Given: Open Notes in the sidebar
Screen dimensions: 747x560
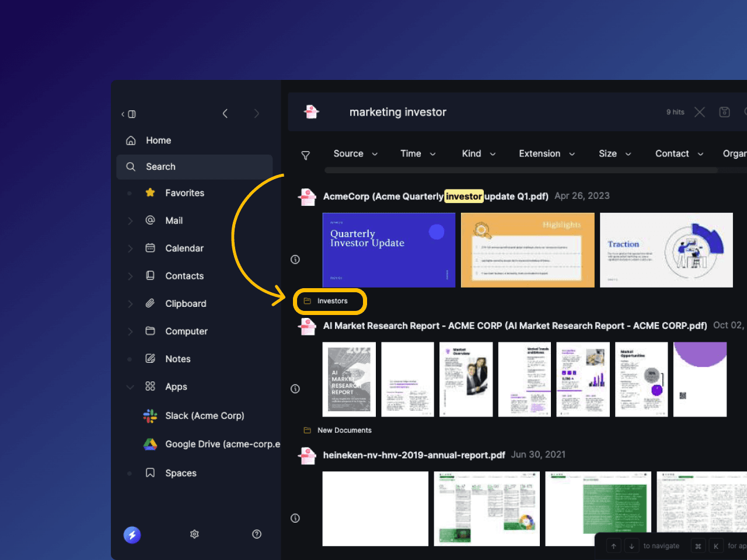Looking at the screenshot, I should (177, 359).
